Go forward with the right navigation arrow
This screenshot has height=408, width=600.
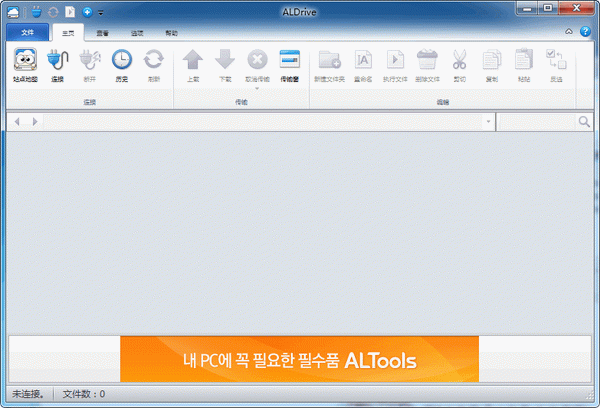35,122
